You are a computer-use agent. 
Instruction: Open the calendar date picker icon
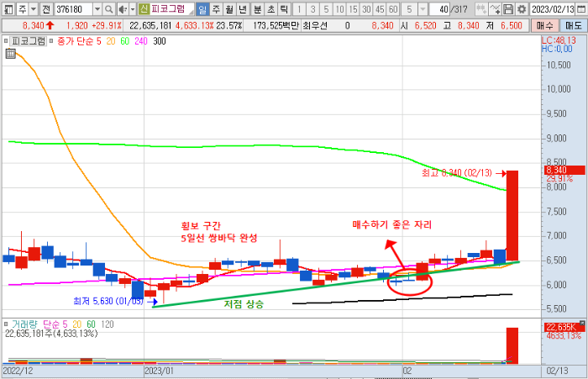point(581,9)
